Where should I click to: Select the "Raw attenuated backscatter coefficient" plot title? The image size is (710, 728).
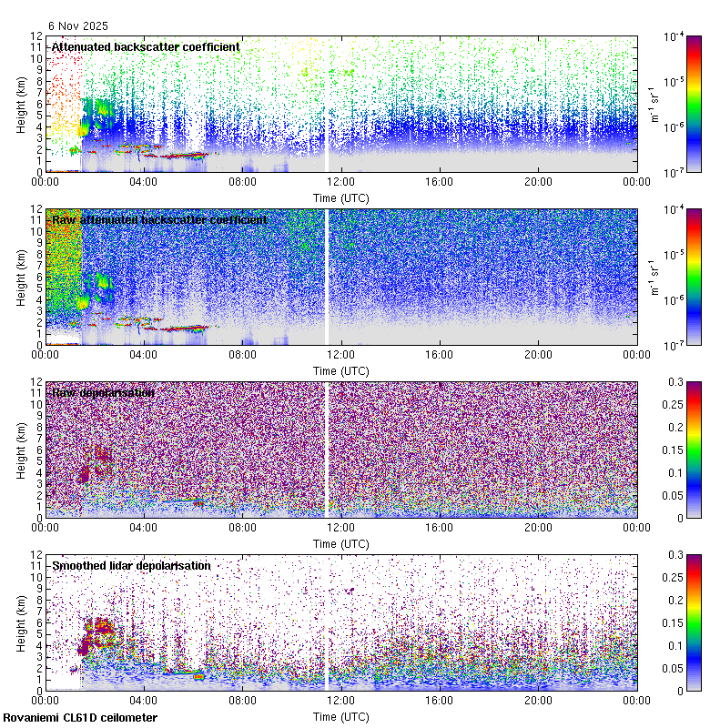pos(159,219)
